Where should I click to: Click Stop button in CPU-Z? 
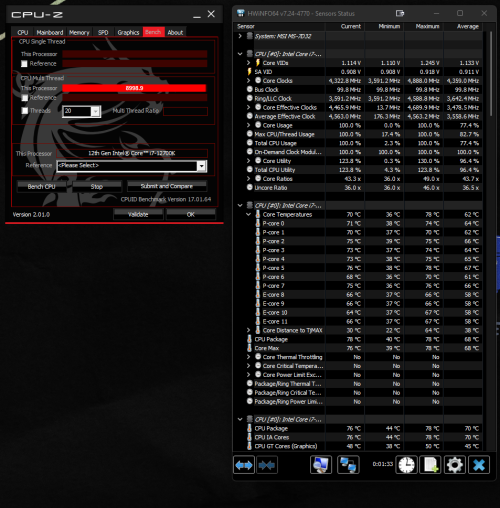click(97, 186)
